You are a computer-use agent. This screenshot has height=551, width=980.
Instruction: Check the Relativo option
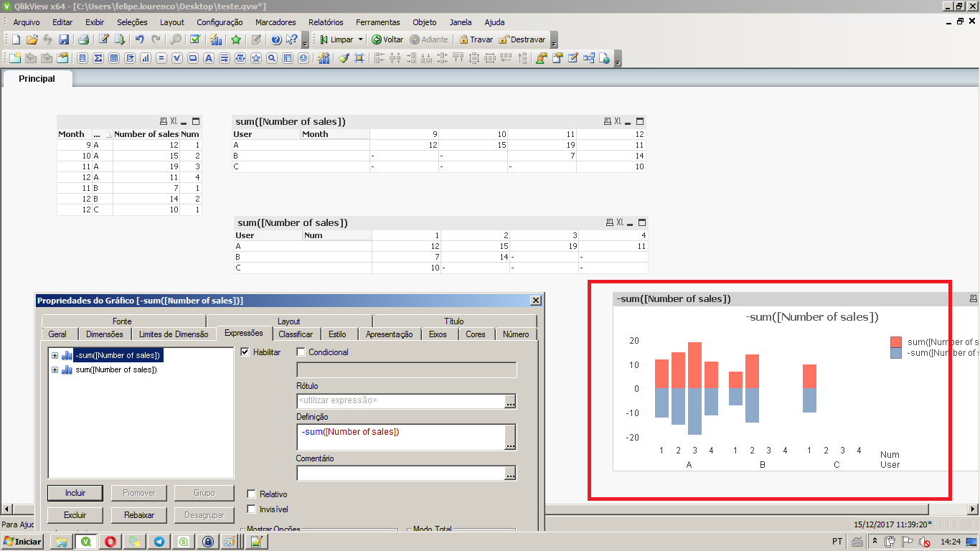tap(251, 494)
